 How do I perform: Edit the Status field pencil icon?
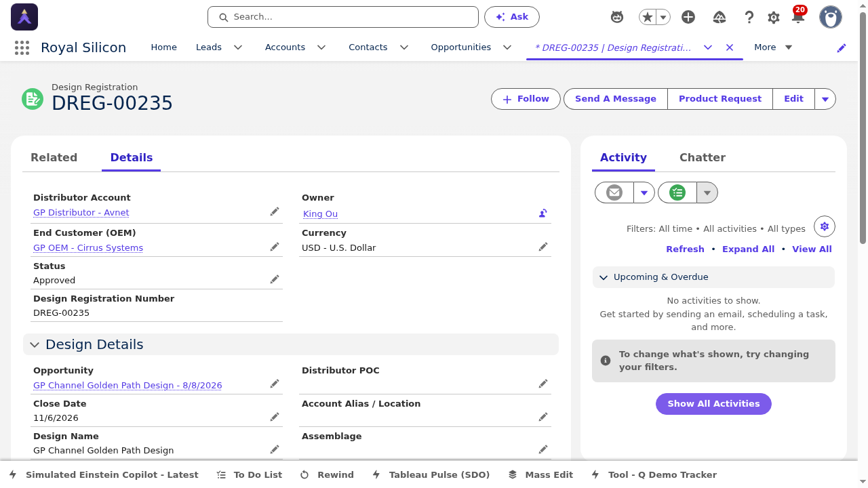(275, 279)
